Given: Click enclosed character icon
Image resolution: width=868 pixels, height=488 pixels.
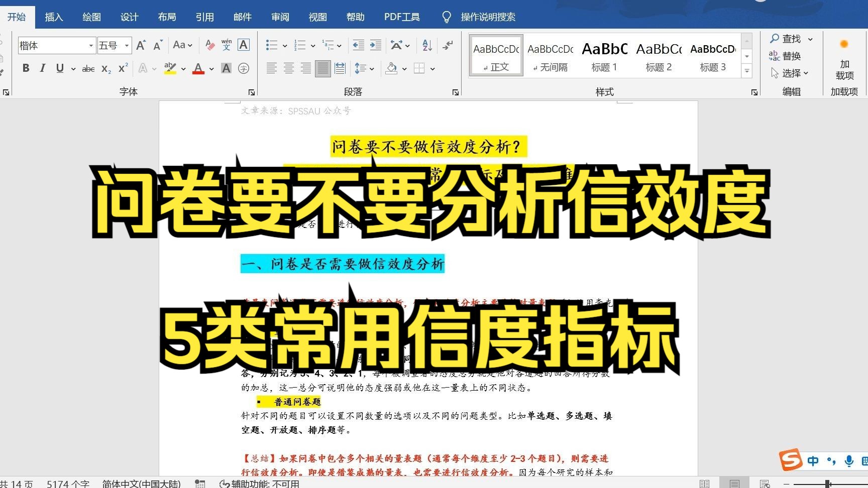Looking at the screenshot, I should (244, 68).
